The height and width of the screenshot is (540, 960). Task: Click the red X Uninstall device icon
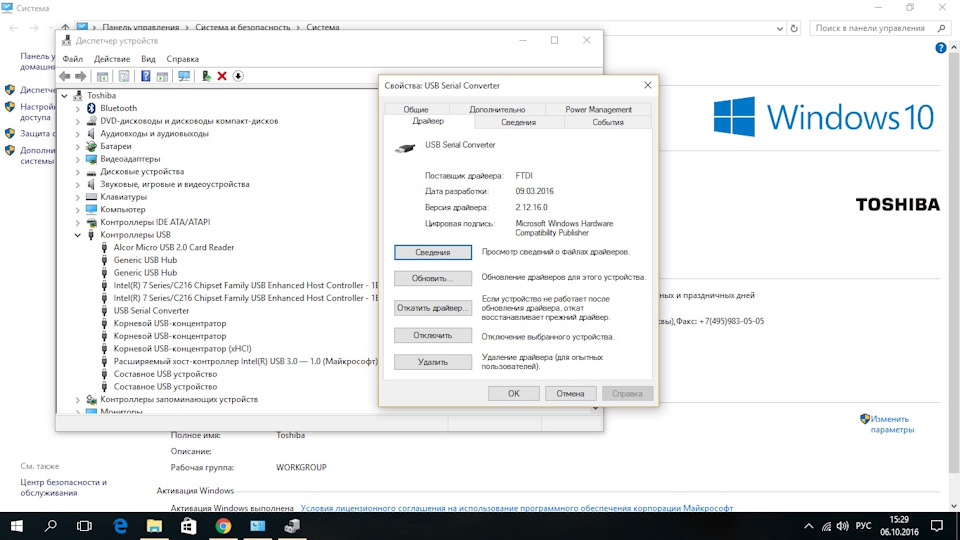pyautogui.click(x=222, y=76)
